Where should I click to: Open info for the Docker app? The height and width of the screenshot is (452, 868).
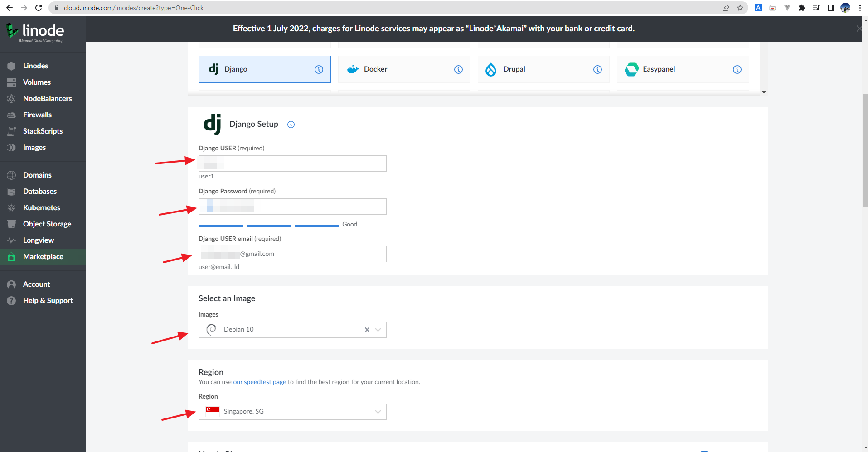tap(459, 69)
